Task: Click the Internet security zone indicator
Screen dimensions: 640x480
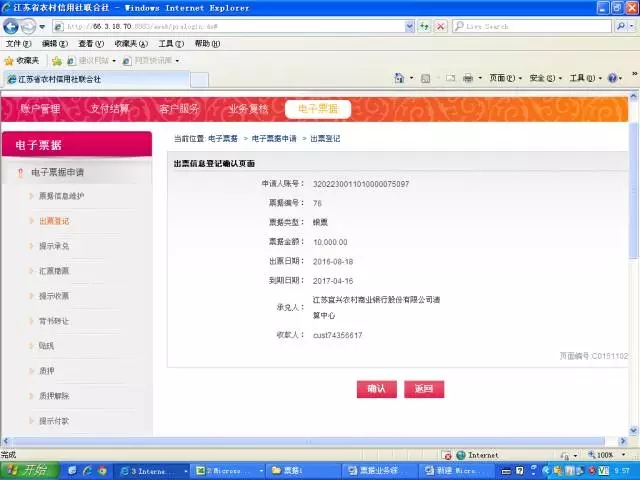Action: [x=478, y=455]
